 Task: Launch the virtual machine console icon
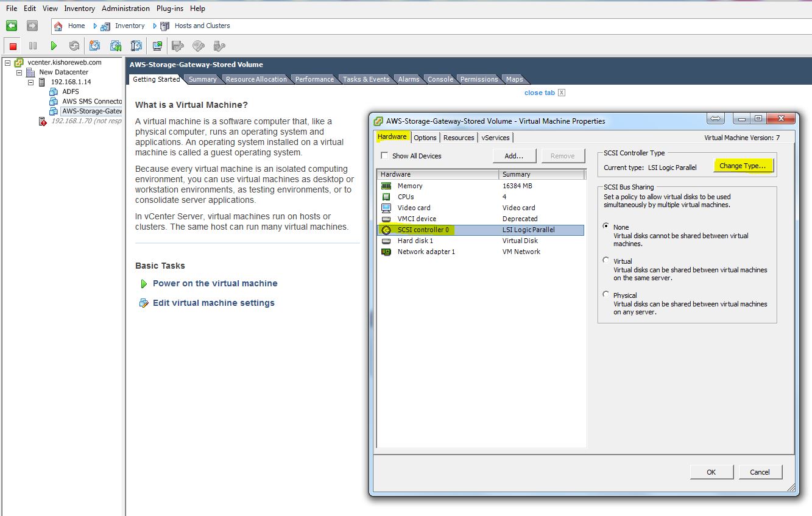tap(158, 46)
